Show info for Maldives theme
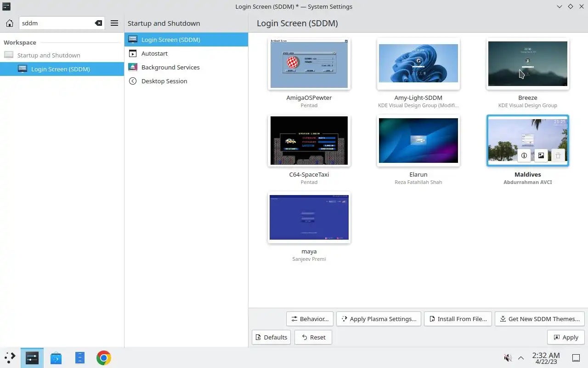 [x=524, y=155]
